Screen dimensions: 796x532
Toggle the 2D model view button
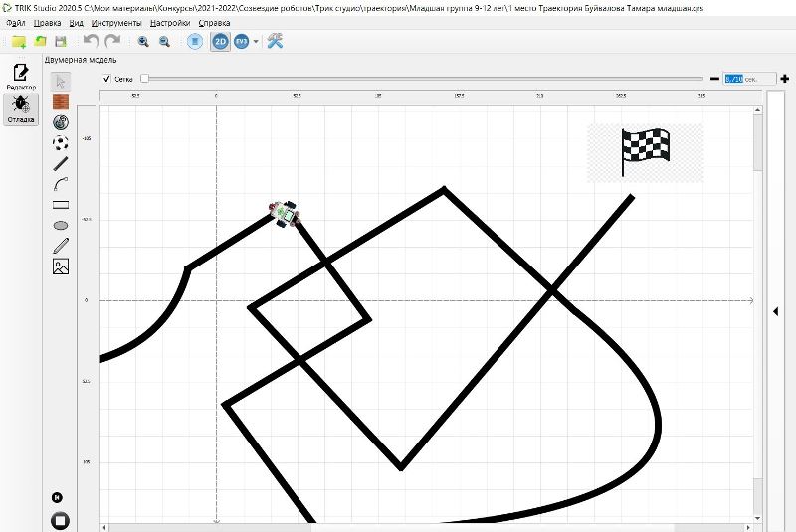coord(220,41)
